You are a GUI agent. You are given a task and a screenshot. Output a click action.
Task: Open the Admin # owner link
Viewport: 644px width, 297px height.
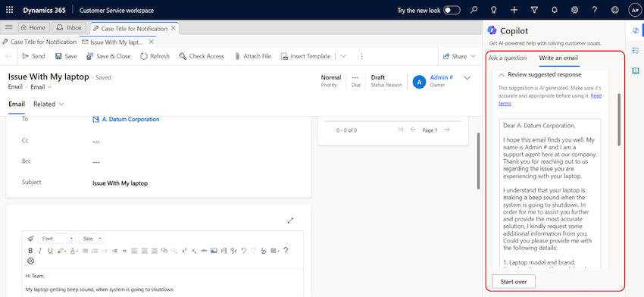point(442,77)
